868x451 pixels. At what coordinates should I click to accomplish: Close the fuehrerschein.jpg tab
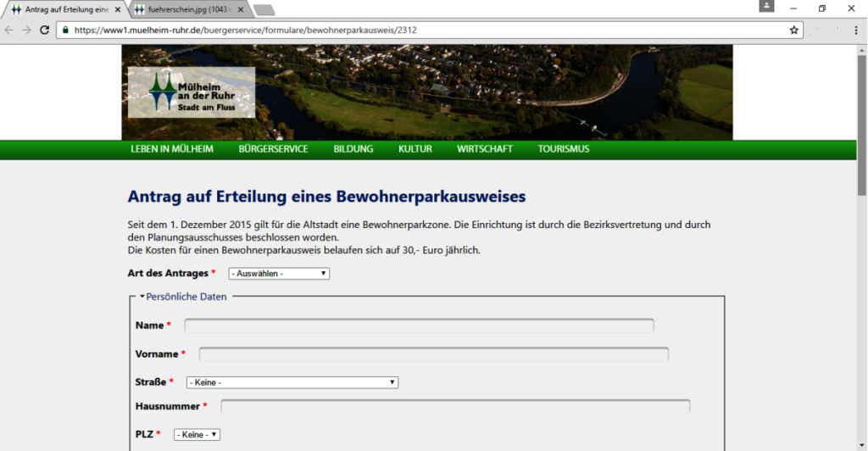[242, 9]
